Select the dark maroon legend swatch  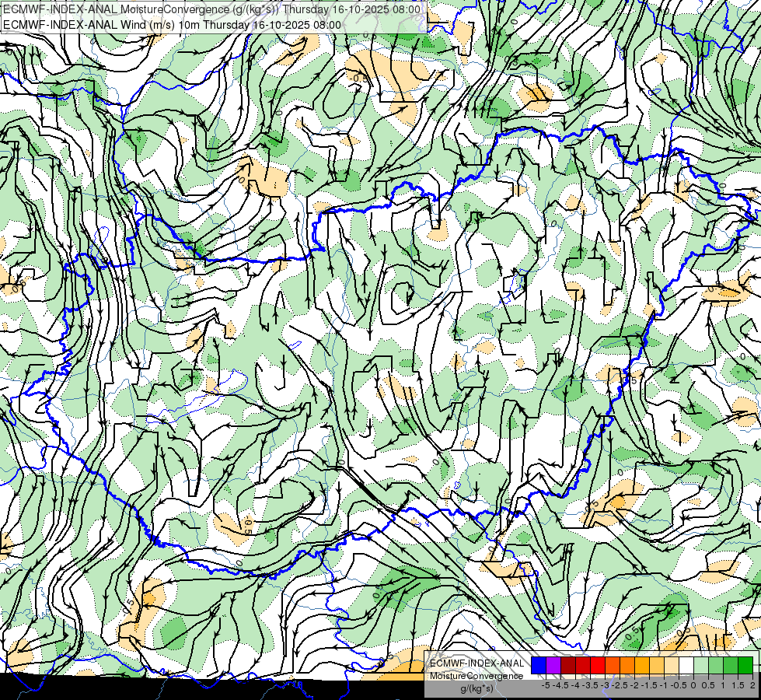[x=568, y=665]
